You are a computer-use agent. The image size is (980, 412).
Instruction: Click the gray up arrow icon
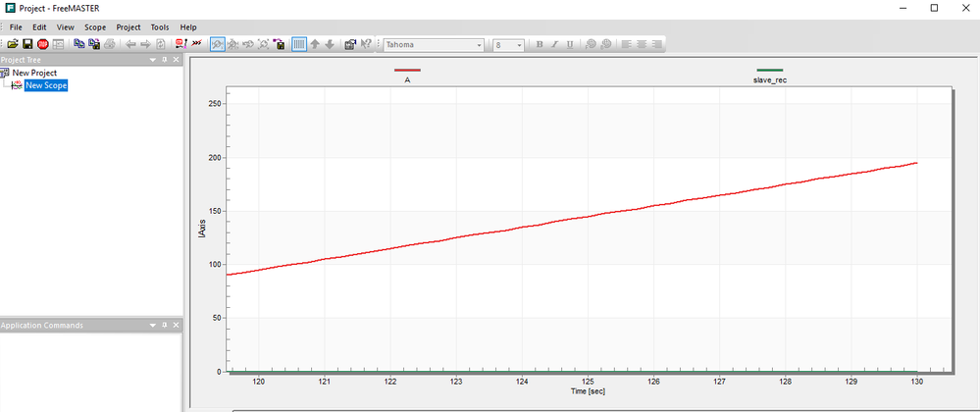point(315,44)
